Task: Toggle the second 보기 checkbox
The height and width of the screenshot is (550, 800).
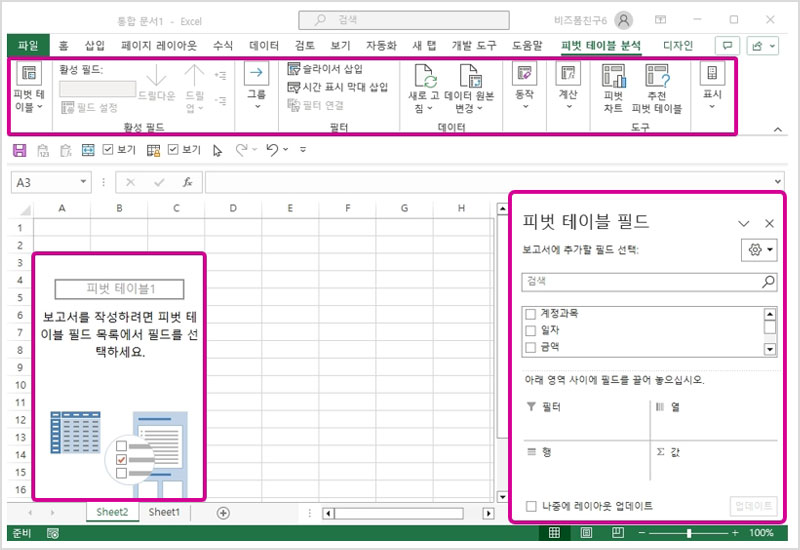Action: click(x=173, y=149)
